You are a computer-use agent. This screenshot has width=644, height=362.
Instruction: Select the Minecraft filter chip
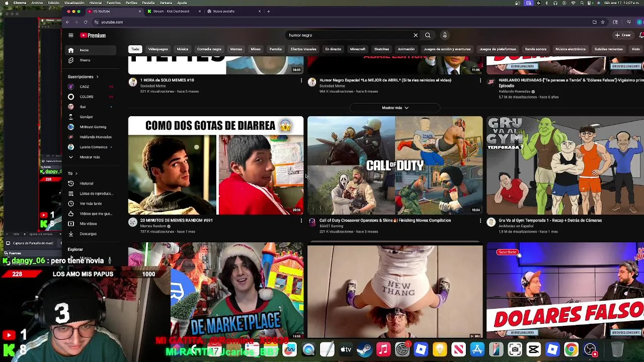[358, 49]
